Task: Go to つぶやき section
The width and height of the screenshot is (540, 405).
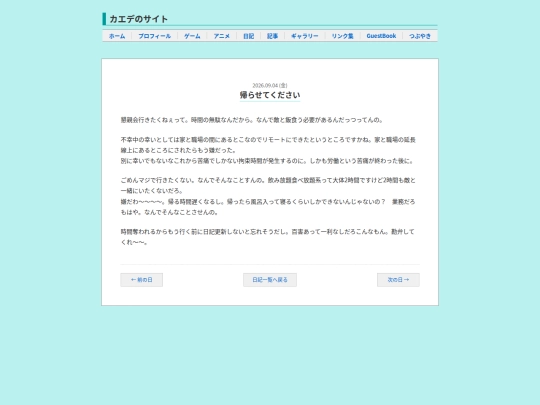Action: (x=420, y=36)
